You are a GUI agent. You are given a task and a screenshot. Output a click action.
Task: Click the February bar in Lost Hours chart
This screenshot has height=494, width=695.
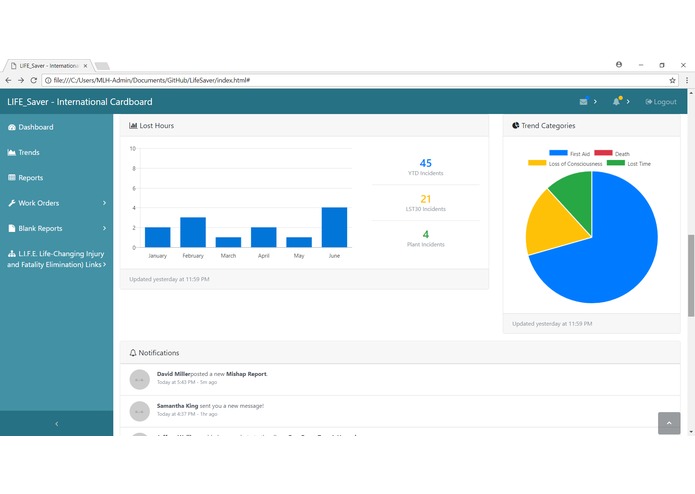click(x=193, y=232)
